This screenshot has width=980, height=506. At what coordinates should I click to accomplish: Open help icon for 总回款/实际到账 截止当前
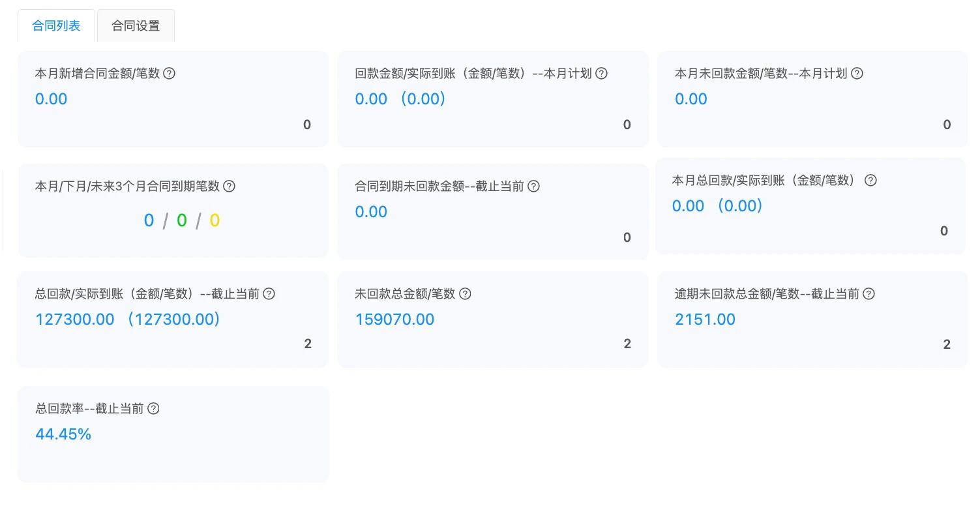[269, 294]
